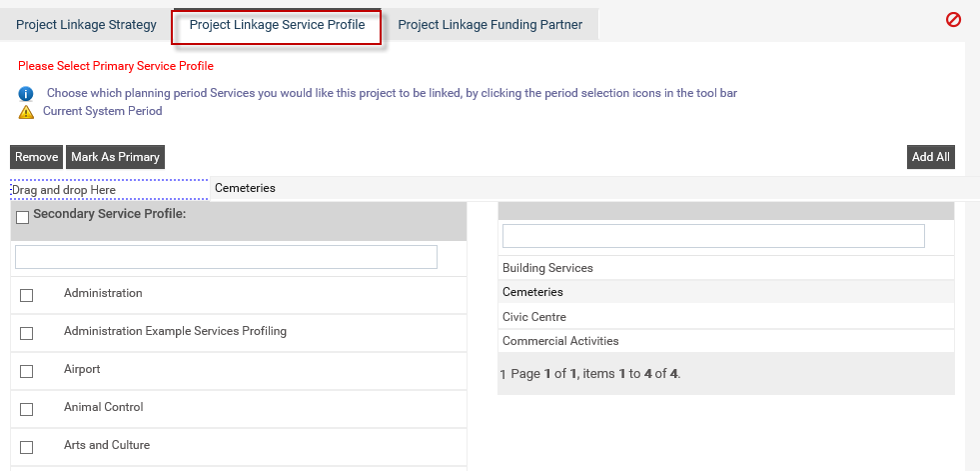Click the blue information icon

[x=26, y=94]
